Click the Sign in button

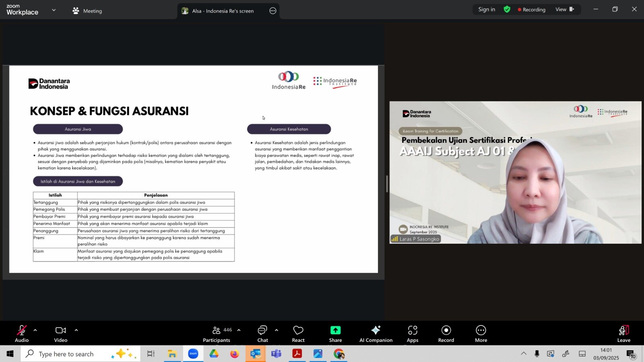point(486,9)
